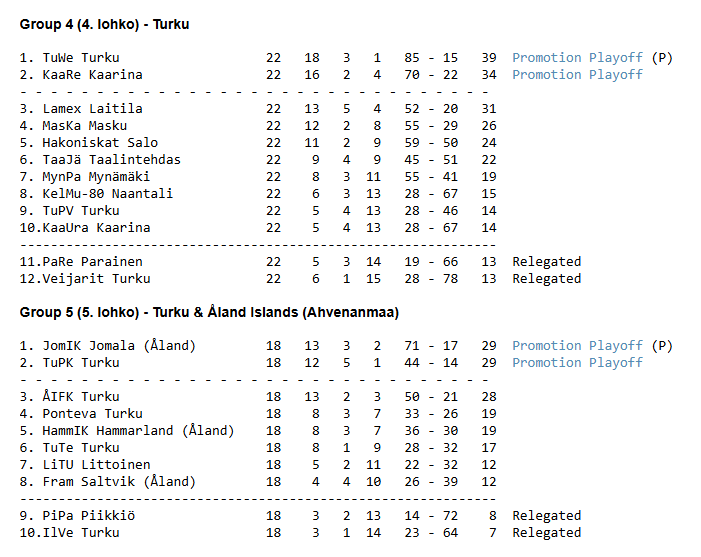Open Promotion Playoff link for TuWe Turku
Image resolution: width=701 pixels, height=557 pixels.
click(x=577, y=58)
